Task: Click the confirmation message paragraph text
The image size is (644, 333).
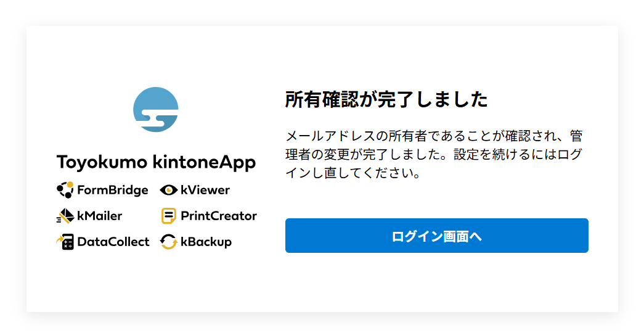Action: 434,154
